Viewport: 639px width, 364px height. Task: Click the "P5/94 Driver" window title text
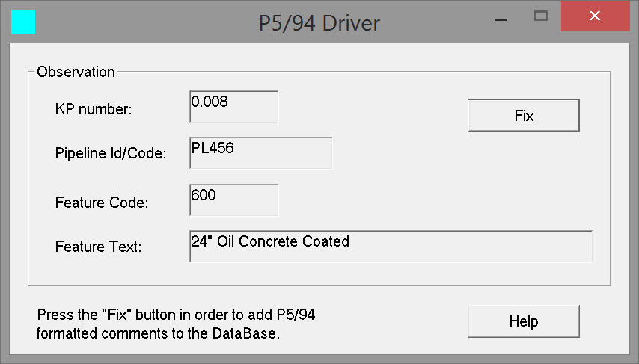319,23
